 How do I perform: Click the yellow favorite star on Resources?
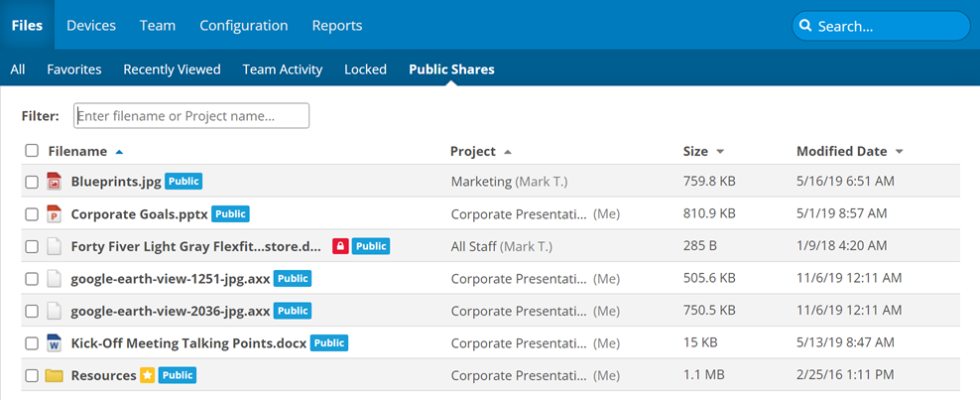pos(147,375)
